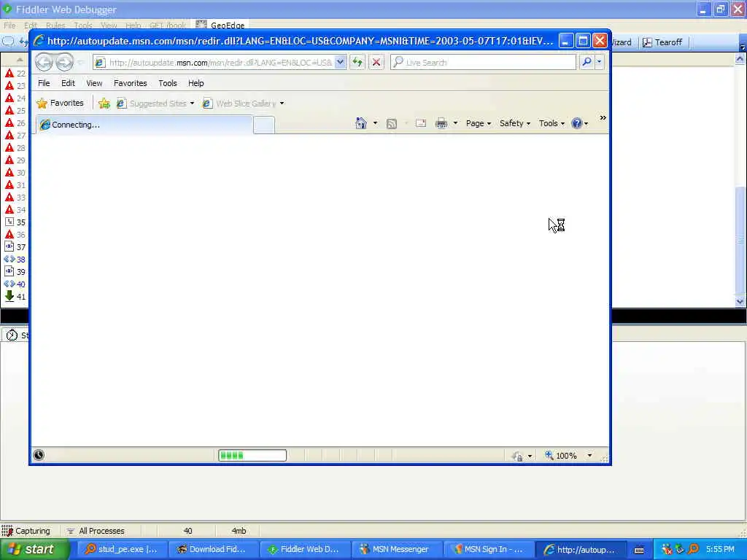Open the Home page icon

coord(361,123)
